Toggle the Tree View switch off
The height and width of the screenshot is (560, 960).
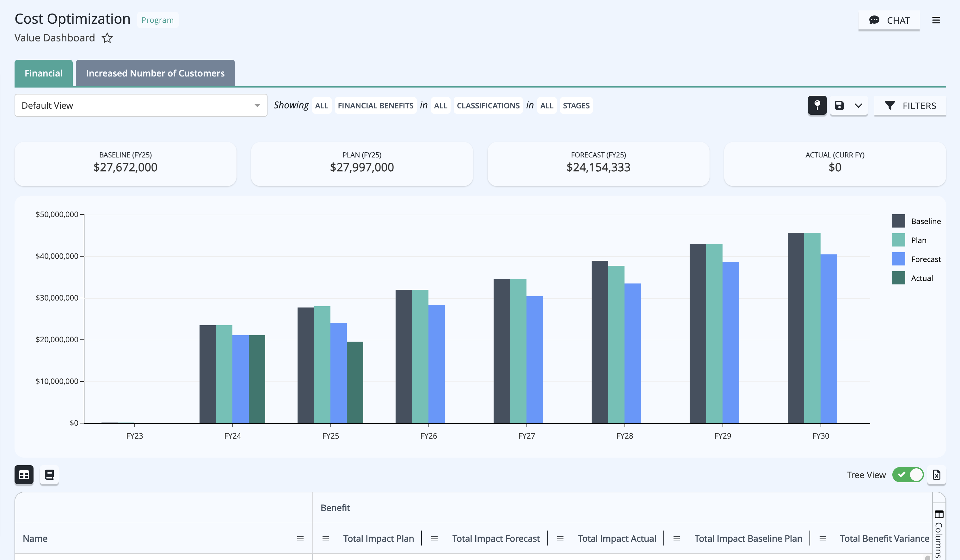pos(908,475)
